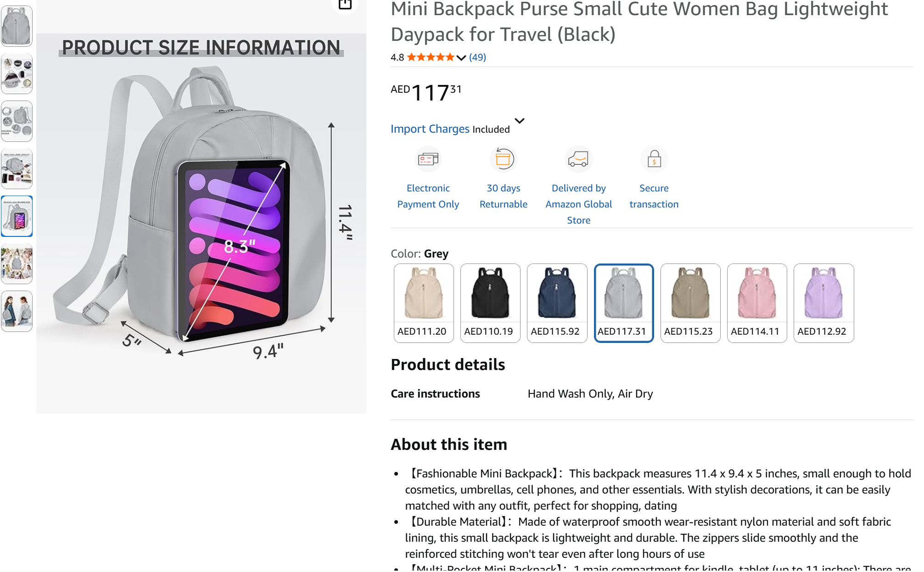
Task: Select the Pink backpack color option
Action: 757,303
